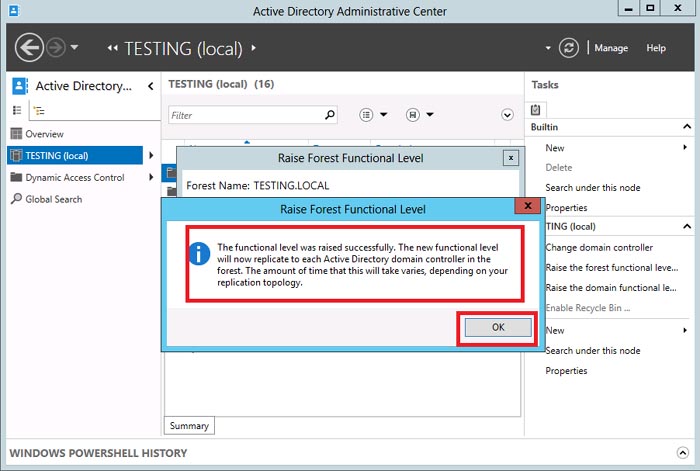Click the Overview grid icon
The width and height of the screenshot is (700, 471).
pyautogui.click(x=16, y=133)
